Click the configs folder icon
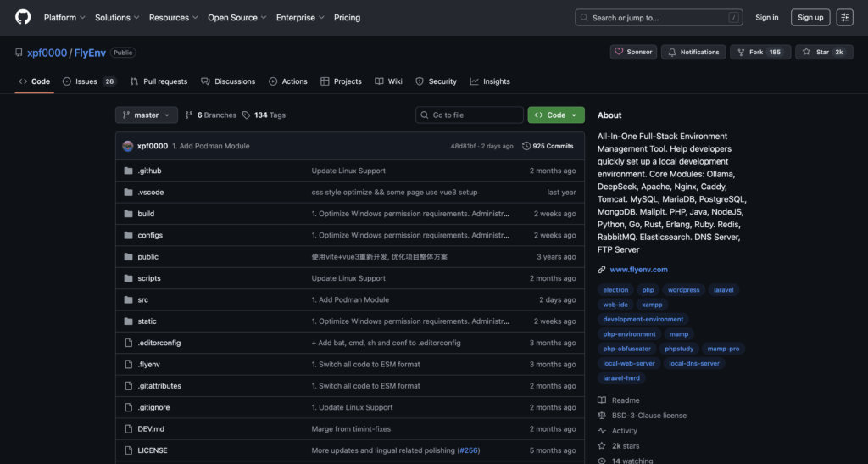 click(129, 235)
